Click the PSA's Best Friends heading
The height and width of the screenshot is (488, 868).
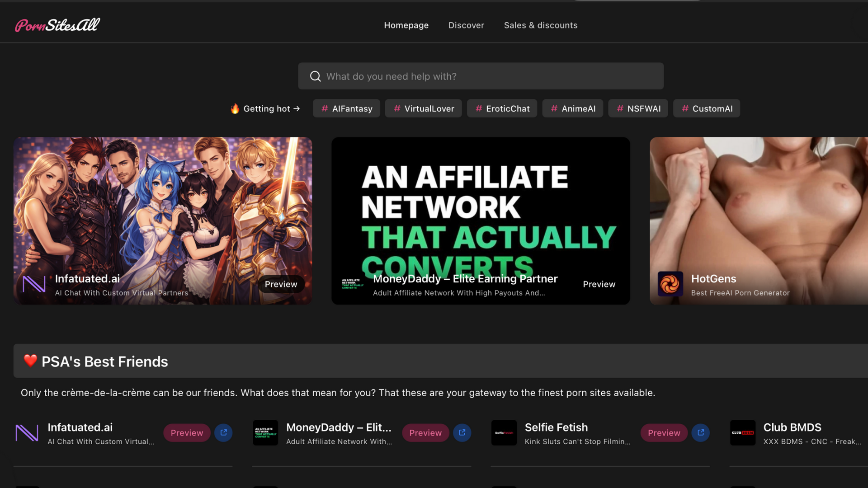[104, 361]
